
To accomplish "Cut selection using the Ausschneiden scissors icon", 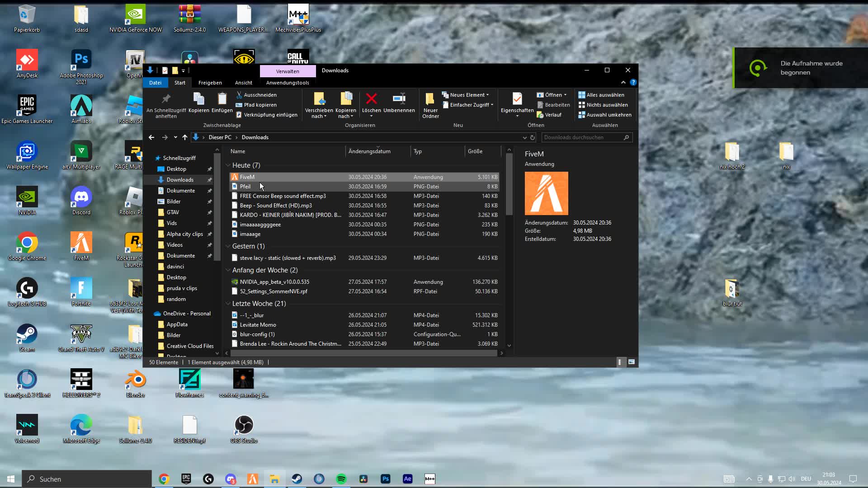I will (x=239, y=95).
